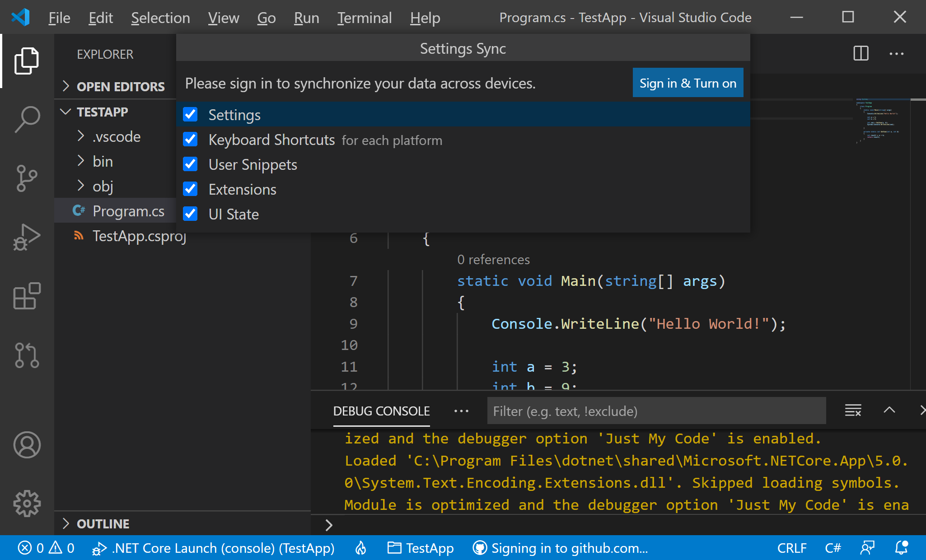Click the notifications bell in status bar

[x=901, y=548]
